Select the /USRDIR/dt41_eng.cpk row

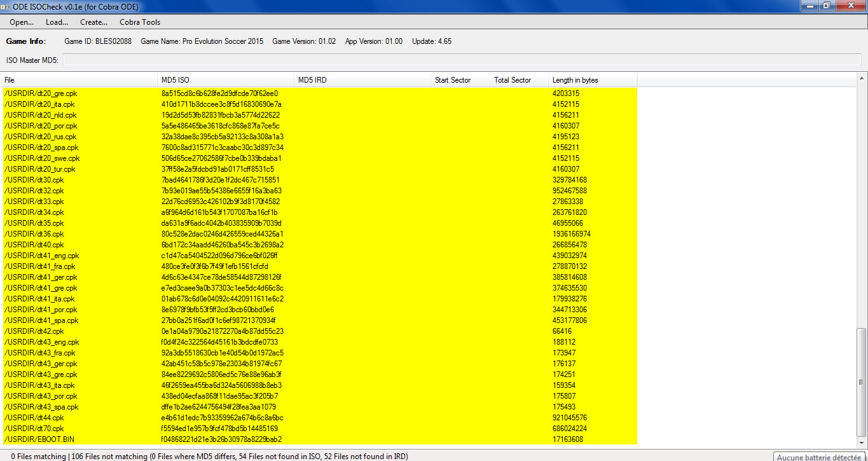pos(41,256)
